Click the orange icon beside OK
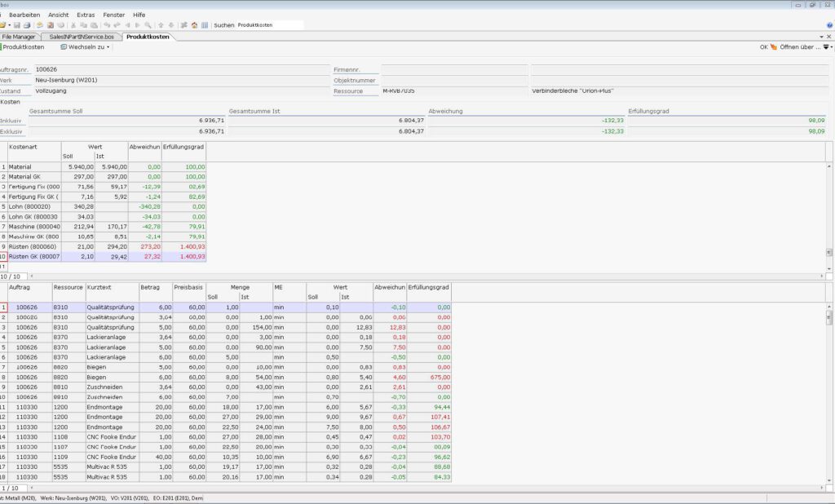Image resolution: width=835 pixels, height=504 pixels. pos(774,46)
